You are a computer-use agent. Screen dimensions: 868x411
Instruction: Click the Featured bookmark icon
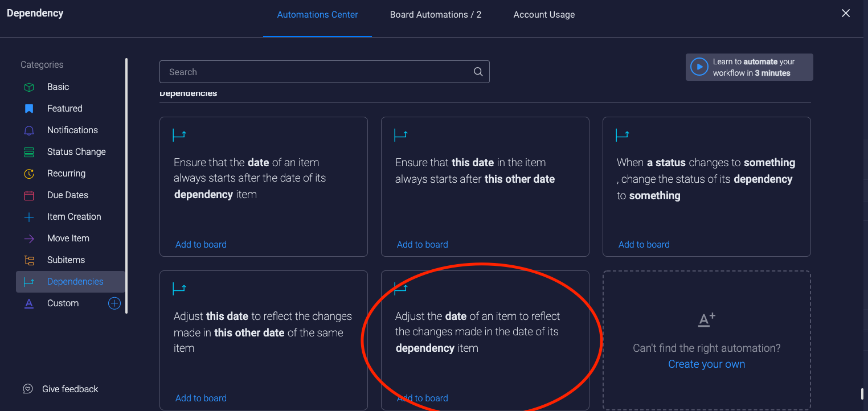click(x=29, y=109)
